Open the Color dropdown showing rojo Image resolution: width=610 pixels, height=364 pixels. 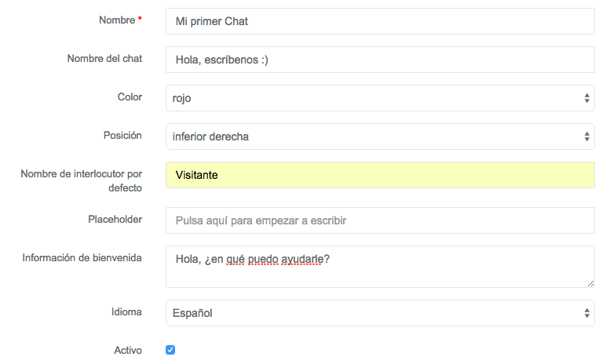(380, 98)
